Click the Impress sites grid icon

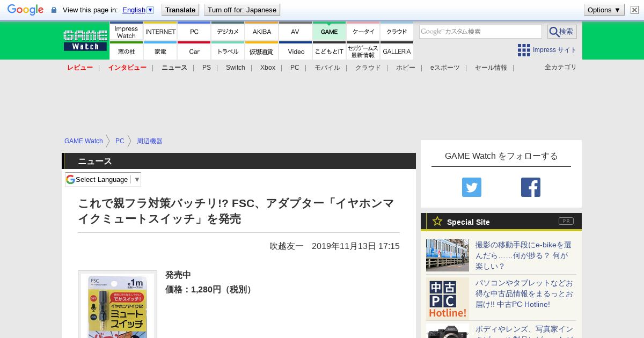coord(524,50)
